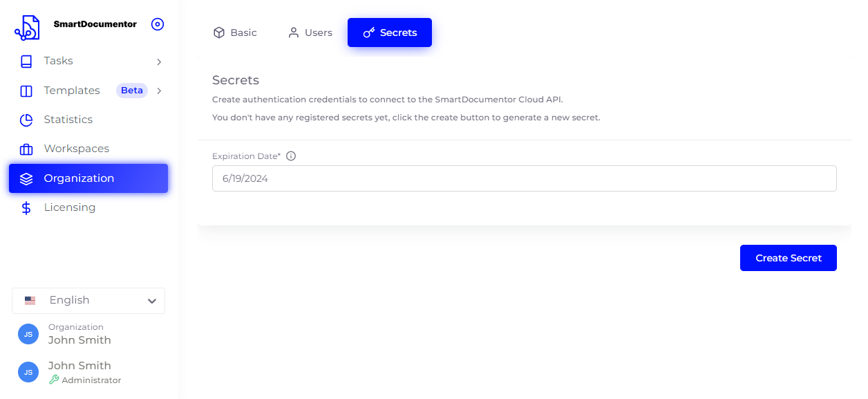Click the Tasks book icon
The height and width of the screenshot is (399, 868).
click(26, 62)
